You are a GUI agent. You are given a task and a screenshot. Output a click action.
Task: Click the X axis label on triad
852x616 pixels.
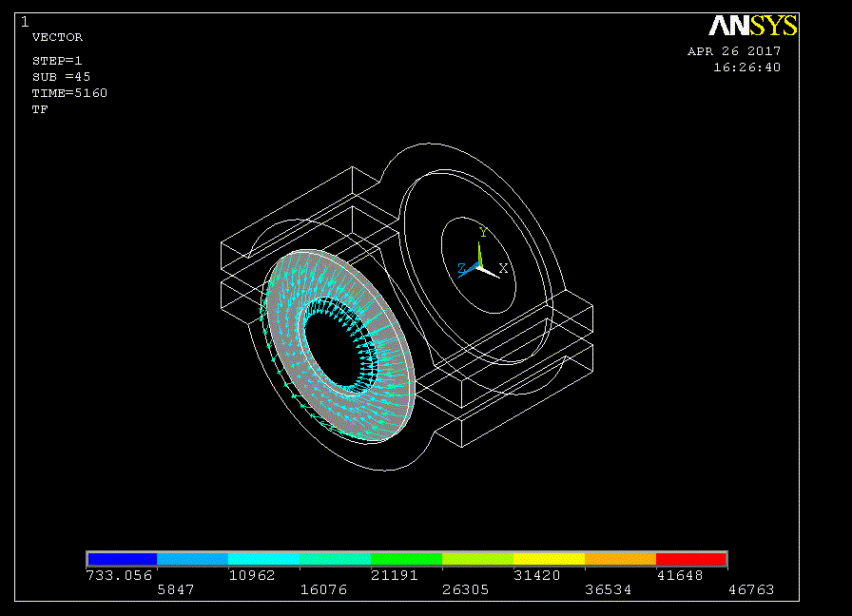(x=503, y=268)
